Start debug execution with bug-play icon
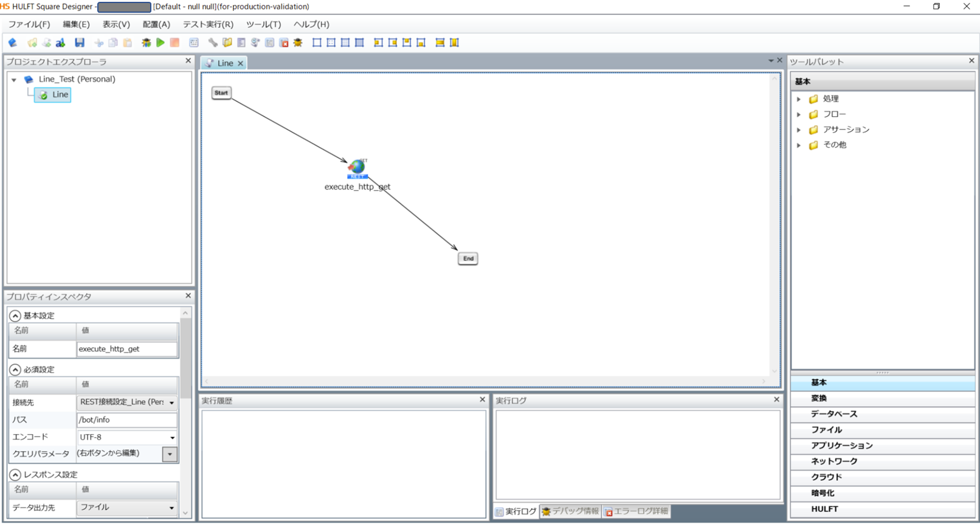980x524 pixels. [x=147, y=43]
